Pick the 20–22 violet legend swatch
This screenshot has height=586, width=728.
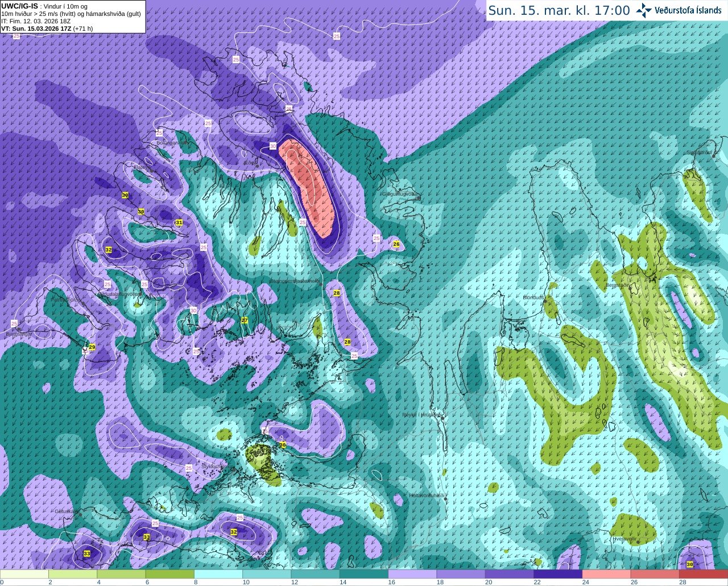click(x=510, y=574)
